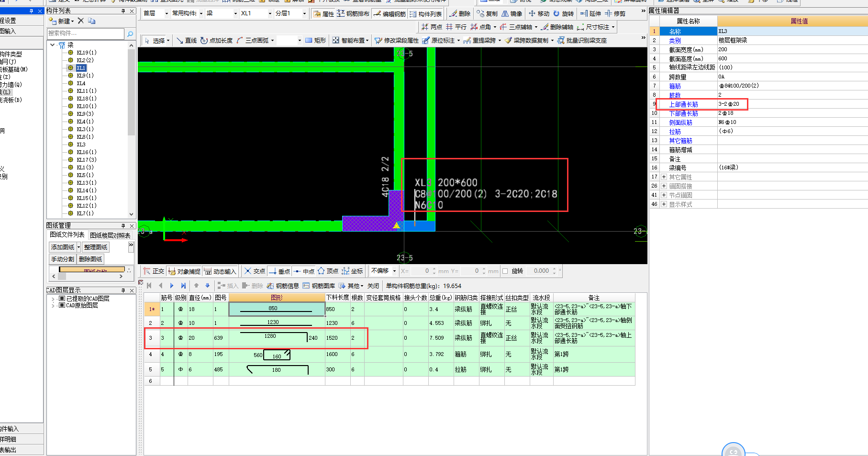Select the 点加长度 point-plus-length tool
Viewport: 868px width, 456px height.
point(216,41)
